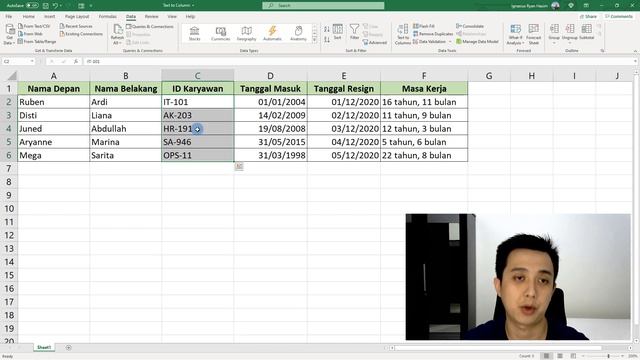Click the Consolidate button
640x360 pixels.
coord(470,26)
